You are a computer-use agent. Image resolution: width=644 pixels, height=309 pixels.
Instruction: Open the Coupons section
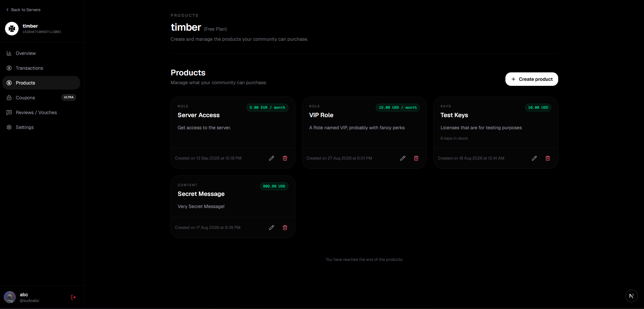click(41, 98)
